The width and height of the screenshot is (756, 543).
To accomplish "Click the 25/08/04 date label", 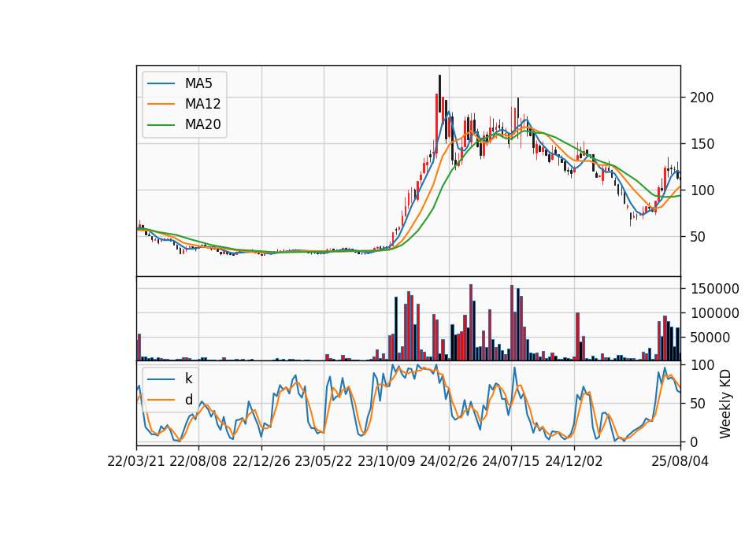I will (x=680, y=462).
